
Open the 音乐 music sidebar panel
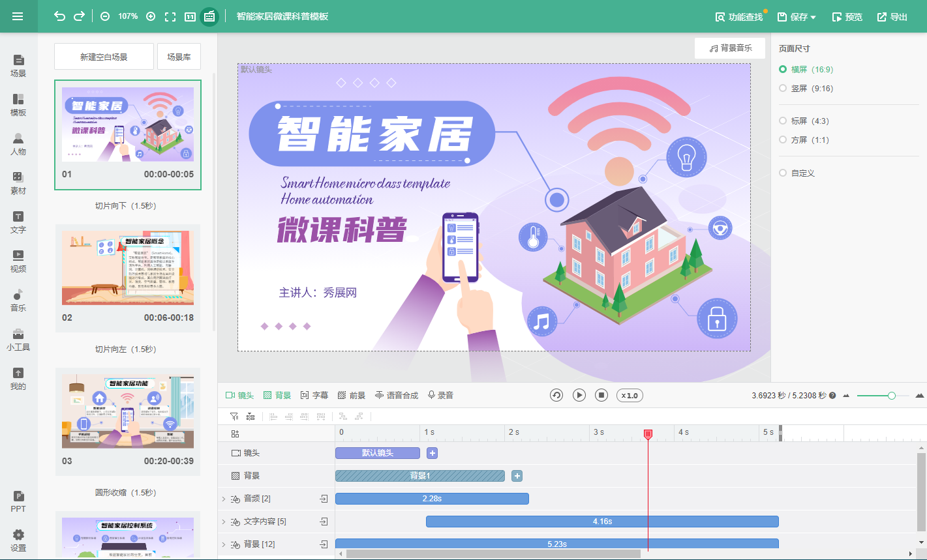point(18,301)
